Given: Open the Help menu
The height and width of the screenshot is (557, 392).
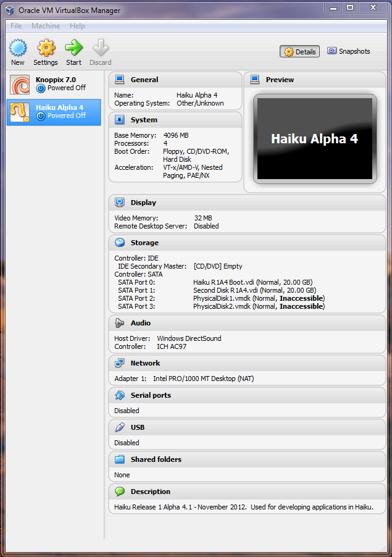Looking at the screenshot, I should click(77, 26).
